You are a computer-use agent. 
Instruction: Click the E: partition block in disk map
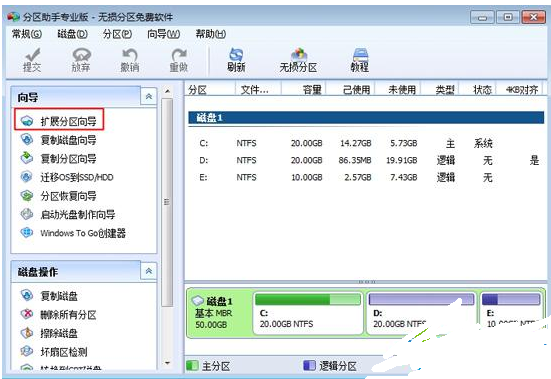point(511,313)
